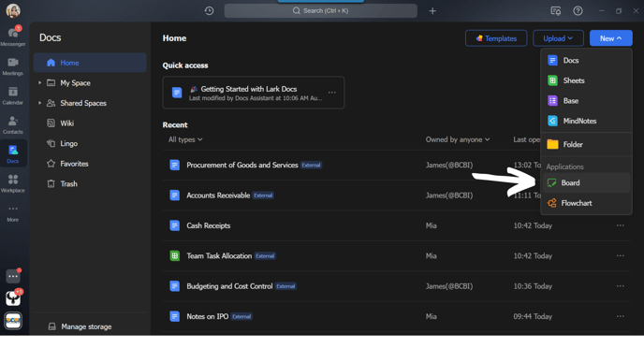
Task: Click the user profile avatar
Action: [13, 10]
